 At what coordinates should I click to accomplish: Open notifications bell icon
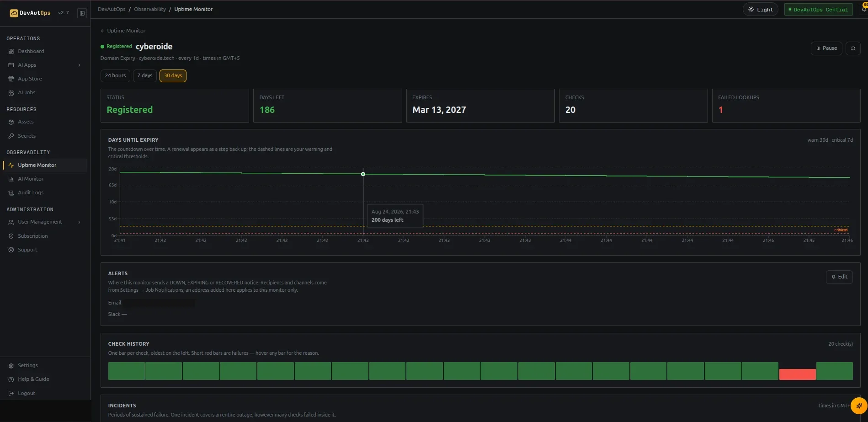pos(864,9)
